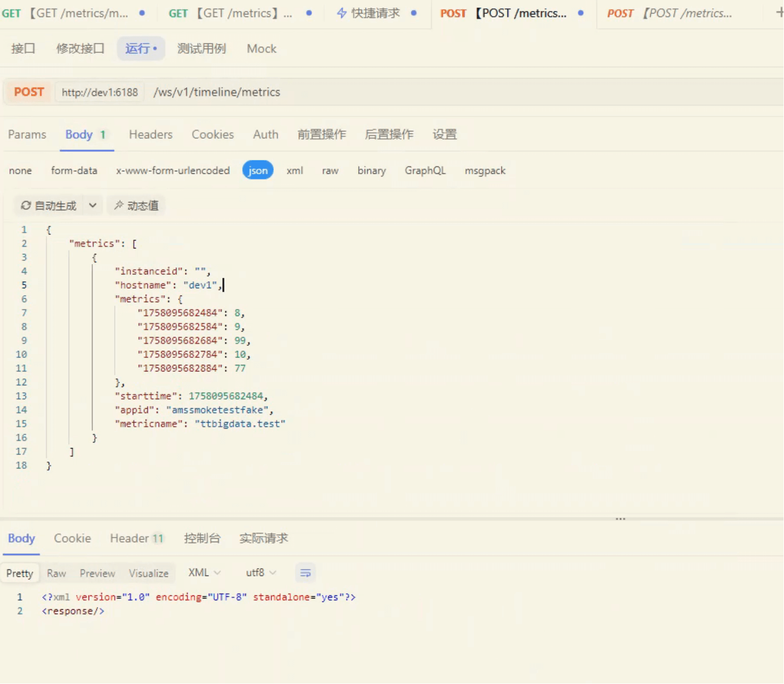
Task: Open the POST method selector
Action: point(29,92)
